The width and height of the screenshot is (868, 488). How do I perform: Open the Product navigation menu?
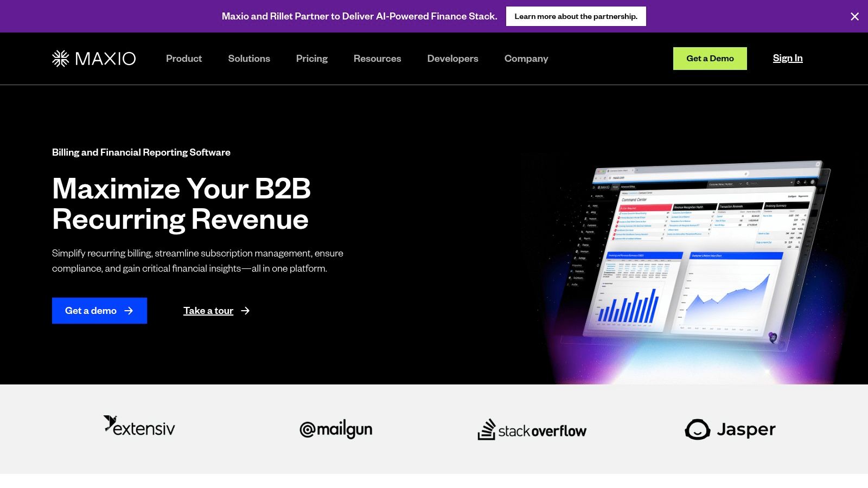[x=184, y=59]
